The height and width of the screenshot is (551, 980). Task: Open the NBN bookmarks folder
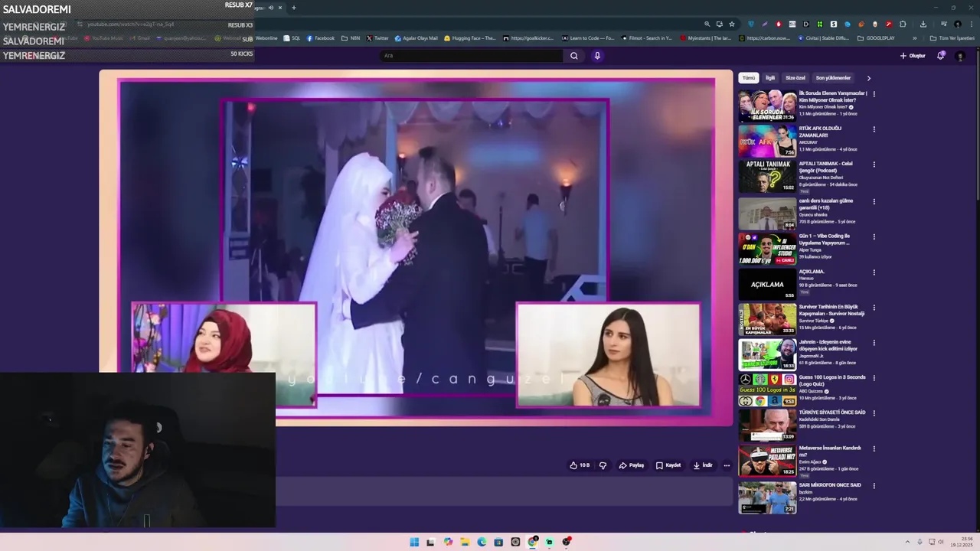click(x=351, y=38)
